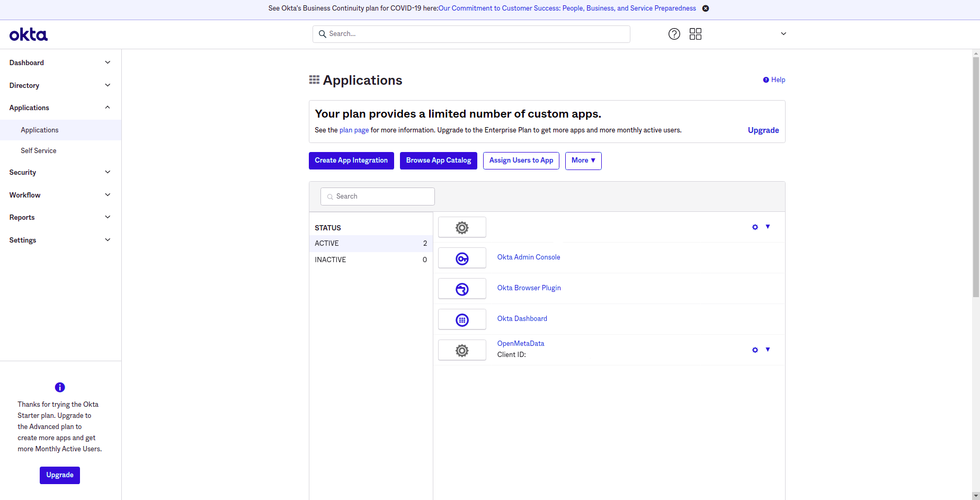The image size is (980, 500).
Task: Click the applications list Search field
Action: click(x=378, y=197)
